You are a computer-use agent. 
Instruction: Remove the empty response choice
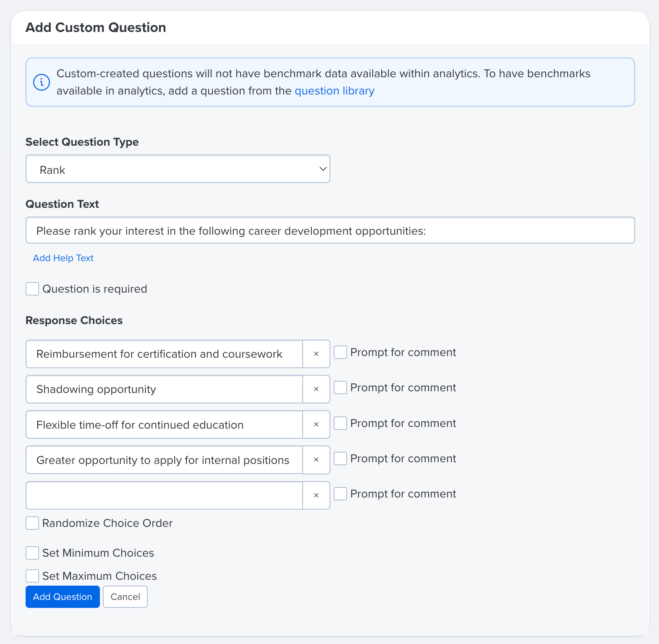point(316,495)
